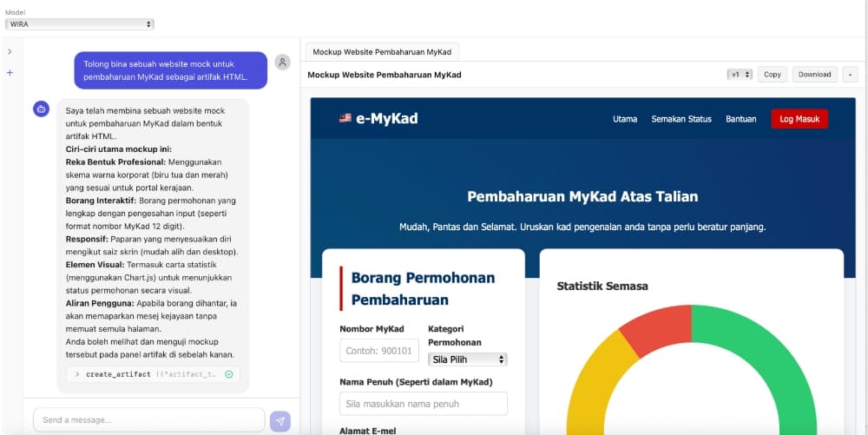Click into the Nama Penuh field
This screenshot has width=868, height=435.
click(x=424, y=404)
